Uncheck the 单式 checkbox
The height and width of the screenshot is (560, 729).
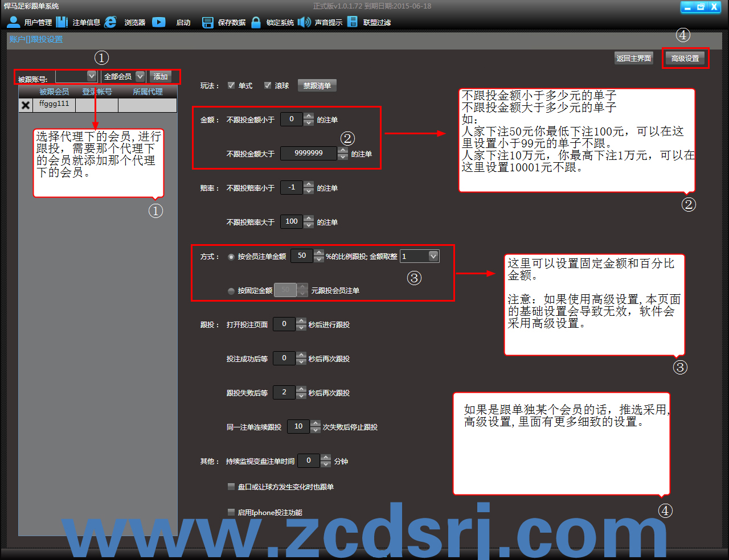[x=231, y=85]
